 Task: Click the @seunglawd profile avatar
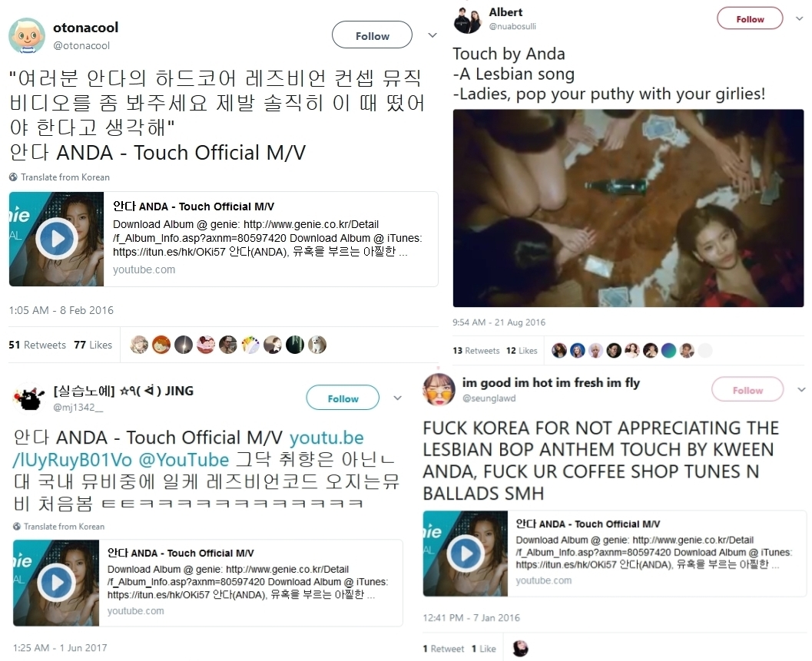click(439, 389)
